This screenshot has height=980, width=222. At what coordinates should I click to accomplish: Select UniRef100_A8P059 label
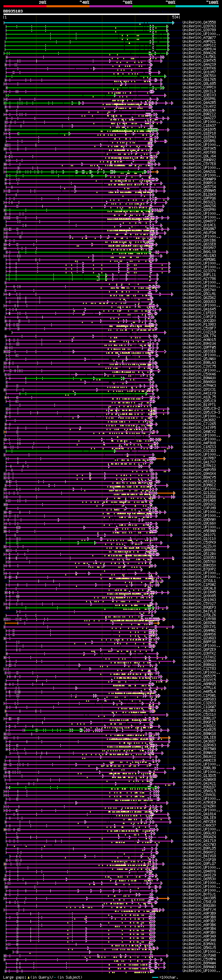pyautogui.click(x=199, y=470)
